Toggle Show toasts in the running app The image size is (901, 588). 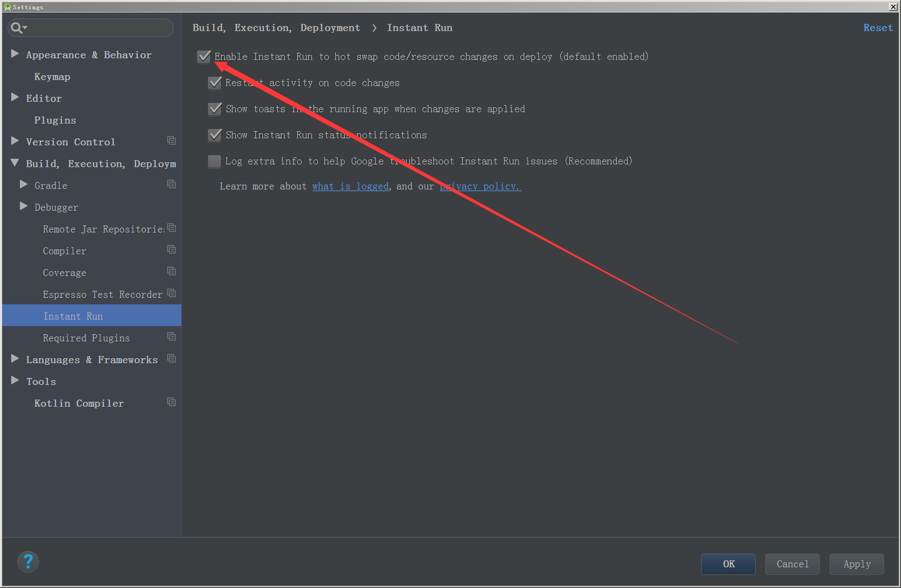pos(215,109)
